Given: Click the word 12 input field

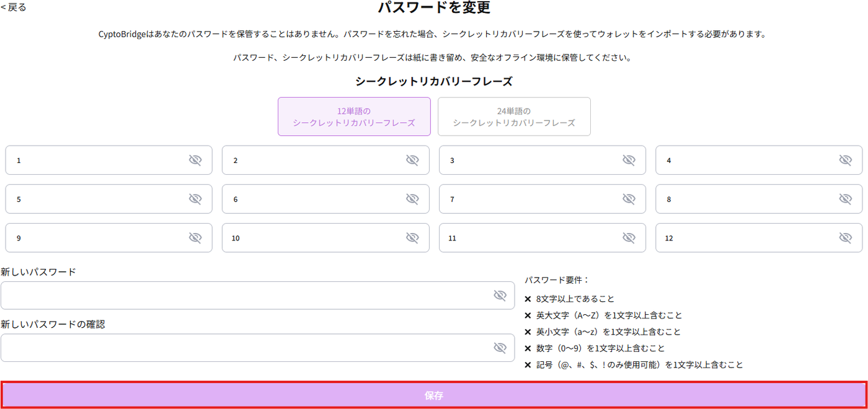Looking at the screenshot, I should coord(759,238).
